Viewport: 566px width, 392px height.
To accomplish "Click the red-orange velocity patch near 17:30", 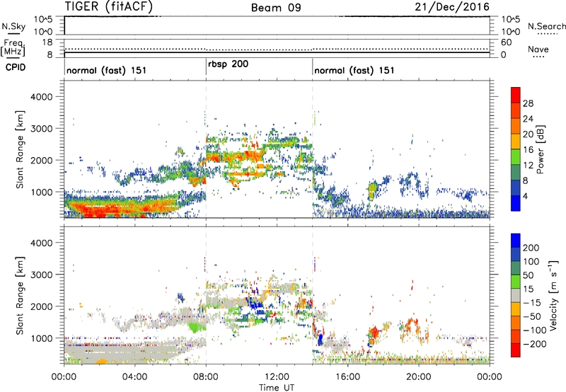I will pos(374,332).
